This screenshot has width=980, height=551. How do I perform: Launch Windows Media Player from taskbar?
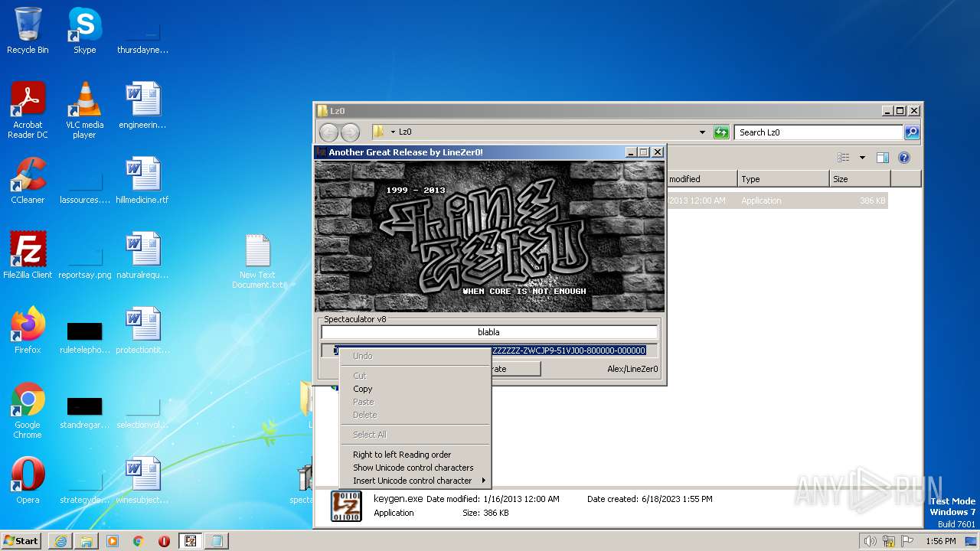[x=113, y=541]
